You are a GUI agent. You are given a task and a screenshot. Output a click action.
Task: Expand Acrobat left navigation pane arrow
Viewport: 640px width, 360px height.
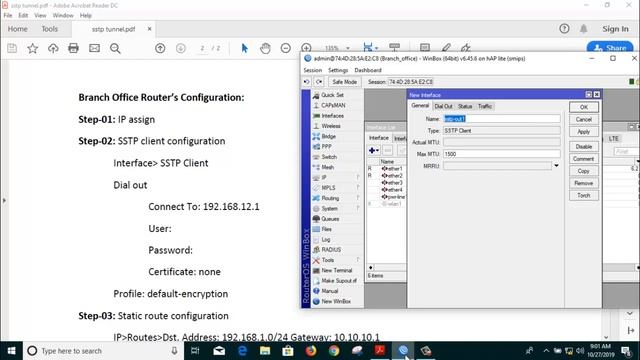tap(4, 200)
